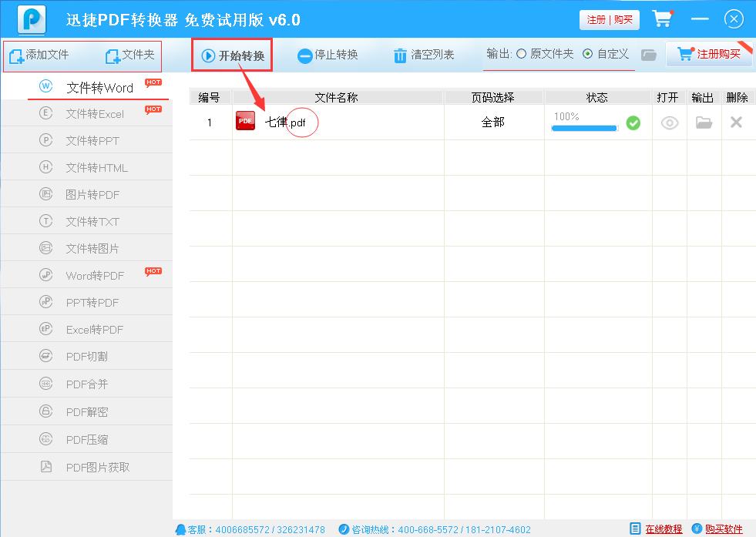Click the 全部 page selection cell
The width and height of the screenshot is (756, 537).
[x=494, y=123]
